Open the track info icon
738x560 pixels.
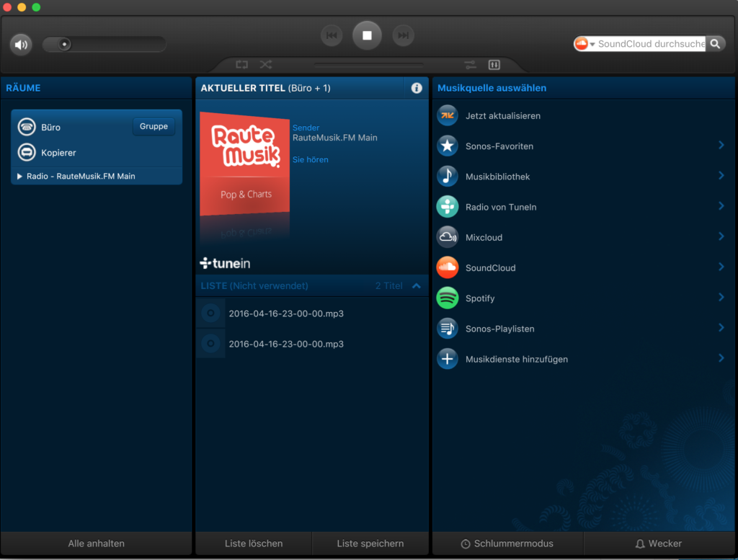417,88
